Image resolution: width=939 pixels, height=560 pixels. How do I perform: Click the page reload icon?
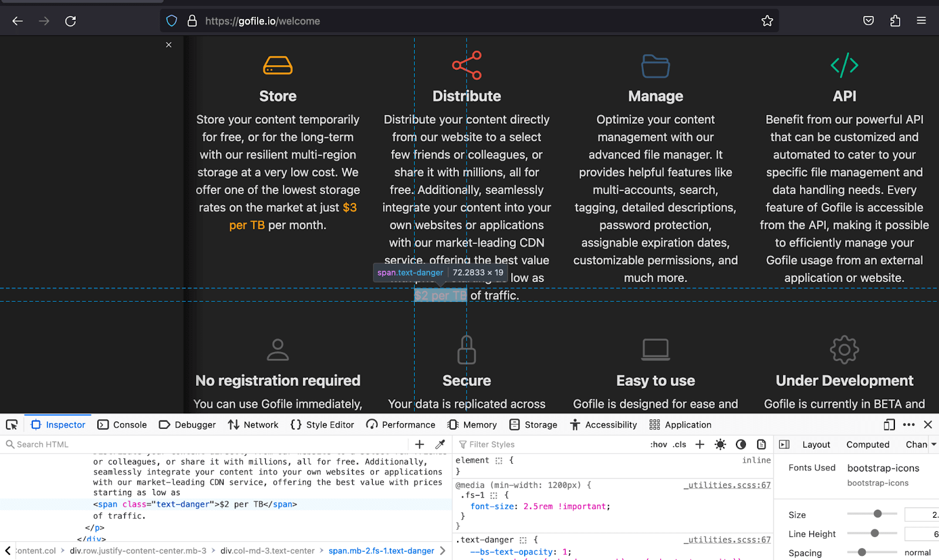(70, 21)
